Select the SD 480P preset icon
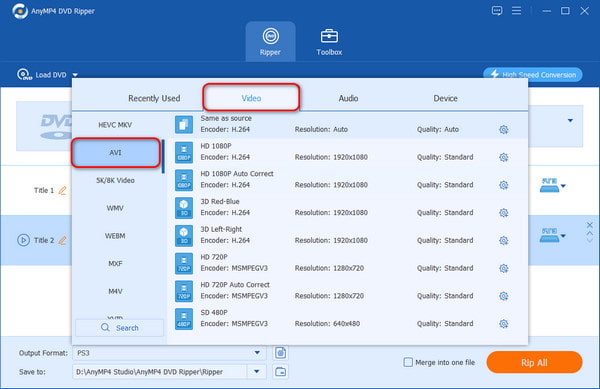 pyautogui.click(x=184, y=319)
